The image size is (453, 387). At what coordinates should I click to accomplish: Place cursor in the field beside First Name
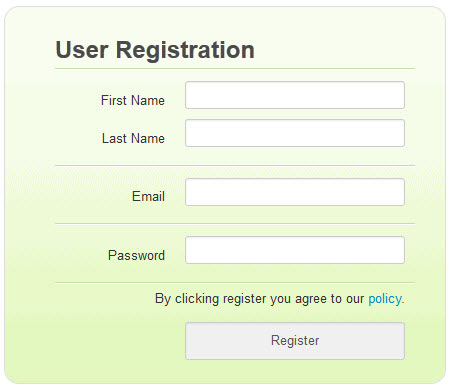coord(295,95)
